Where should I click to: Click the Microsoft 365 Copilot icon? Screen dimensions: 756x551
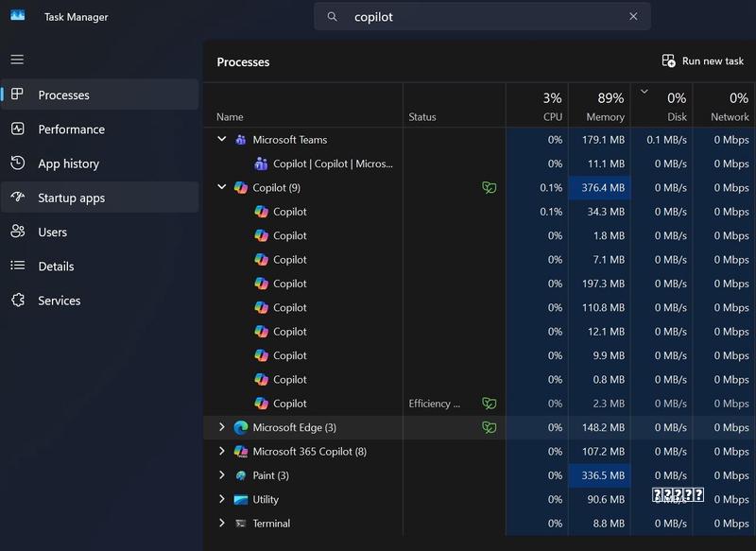pyautogui.click(x=241, y=452)
